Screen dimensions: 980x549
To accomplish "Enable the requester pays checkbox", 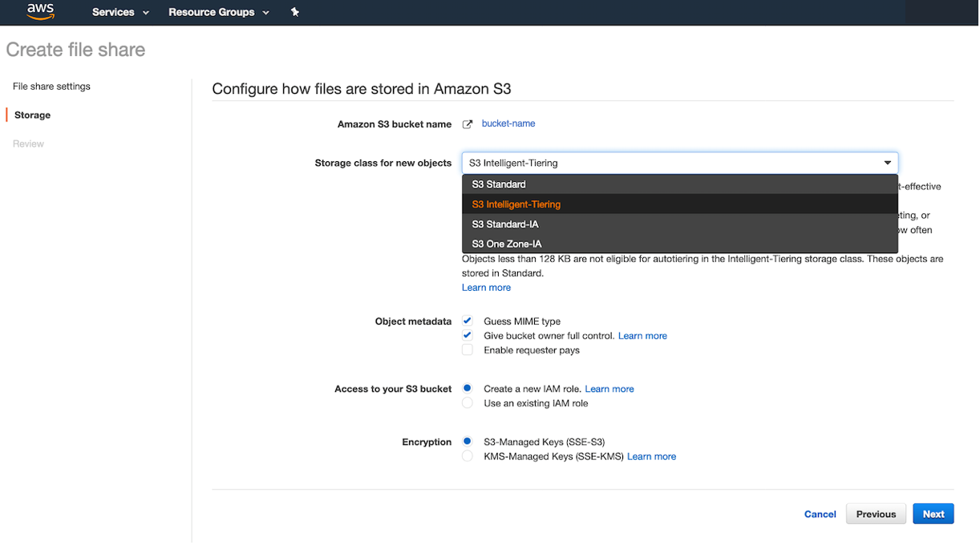I will 468,349.
